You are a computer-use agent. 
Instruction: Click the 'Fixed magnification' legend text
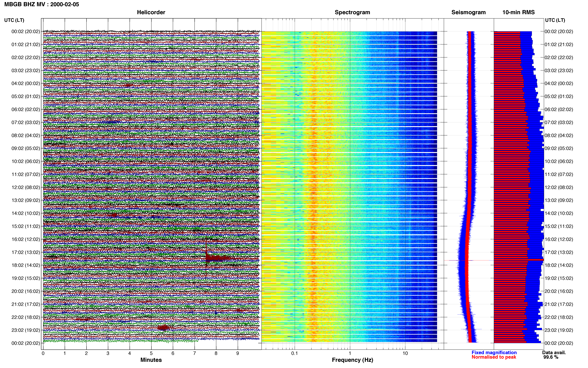click(x=494, y=353)
